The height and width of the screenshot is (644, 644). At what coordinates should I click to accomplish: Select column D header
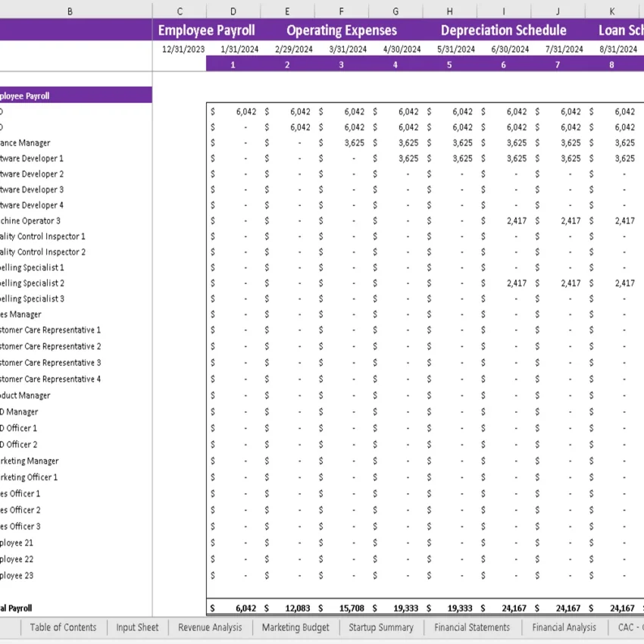[233, 11]
